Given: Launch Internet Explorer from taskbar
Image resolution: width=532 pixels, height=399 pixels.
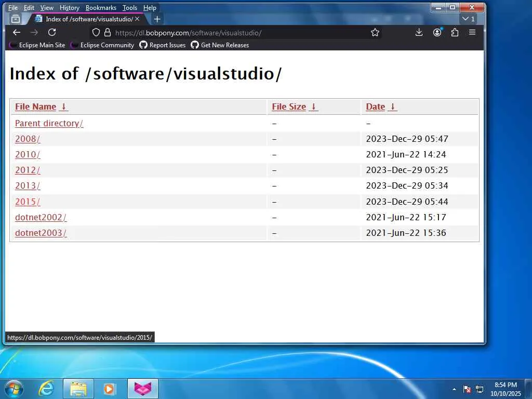Looking at the screenshot, I should (46, 389).
